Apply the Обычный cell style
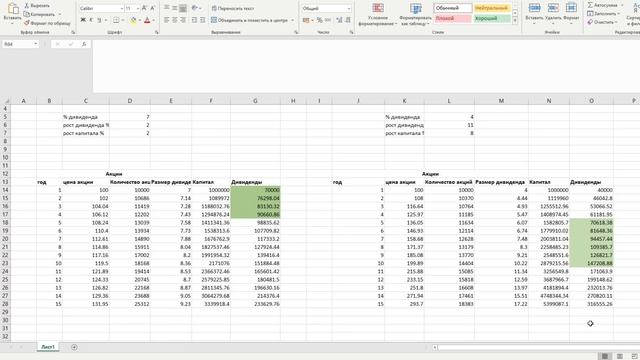This screenshot has height=360, width=640. pos(453,8)
